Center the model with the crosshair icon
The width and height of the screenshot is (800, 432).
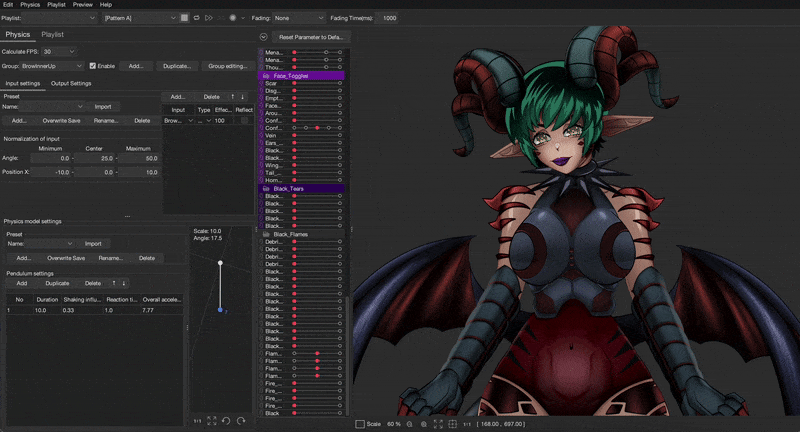(x=453, y=424)
